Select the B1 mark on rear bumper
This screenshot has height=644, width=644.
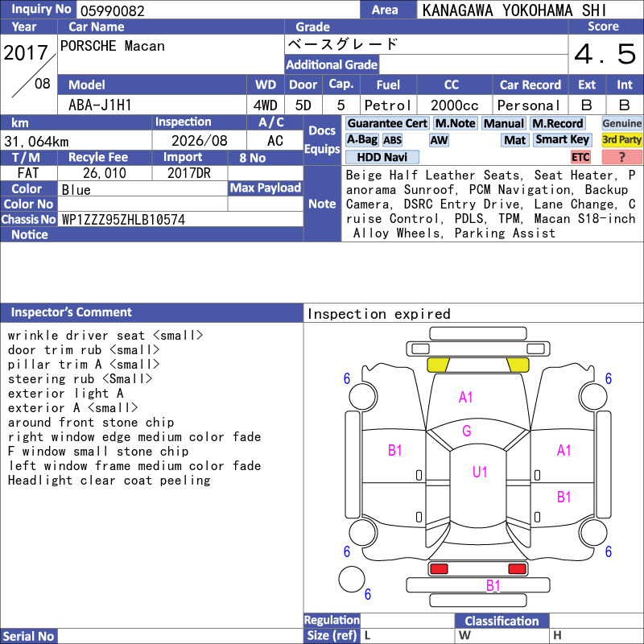(493, 585)
